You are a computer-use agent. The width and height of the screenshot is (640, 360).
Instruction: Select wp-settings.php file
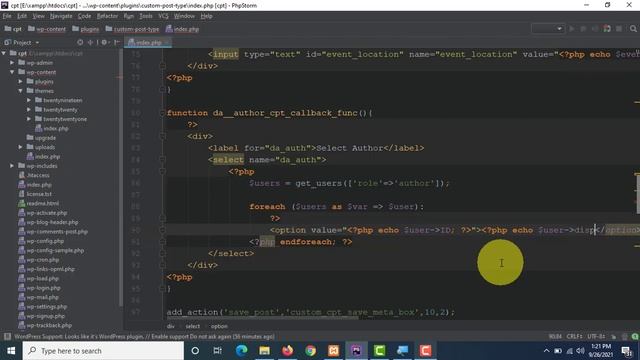[x=43, y=307]
